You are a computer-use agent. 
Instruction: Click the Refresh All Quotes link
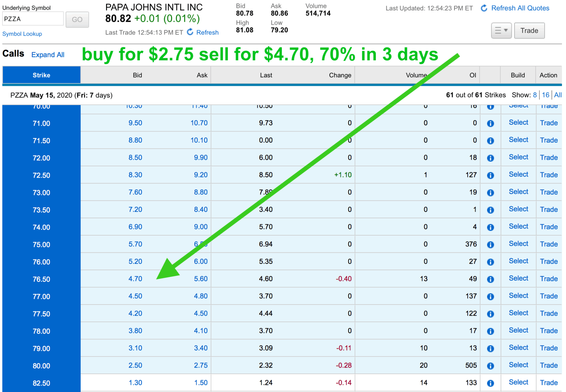[x=520, y=8]
